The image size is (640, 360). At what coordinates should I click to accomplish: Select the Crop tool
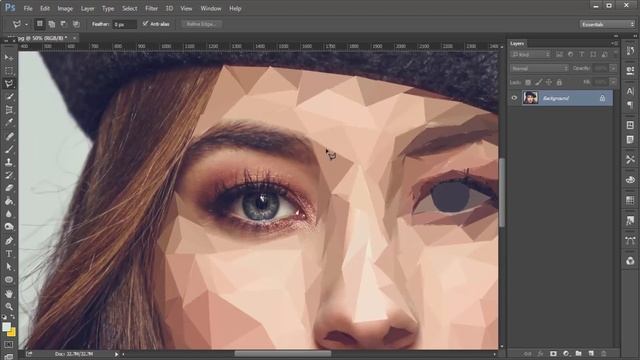click(9, 110)
